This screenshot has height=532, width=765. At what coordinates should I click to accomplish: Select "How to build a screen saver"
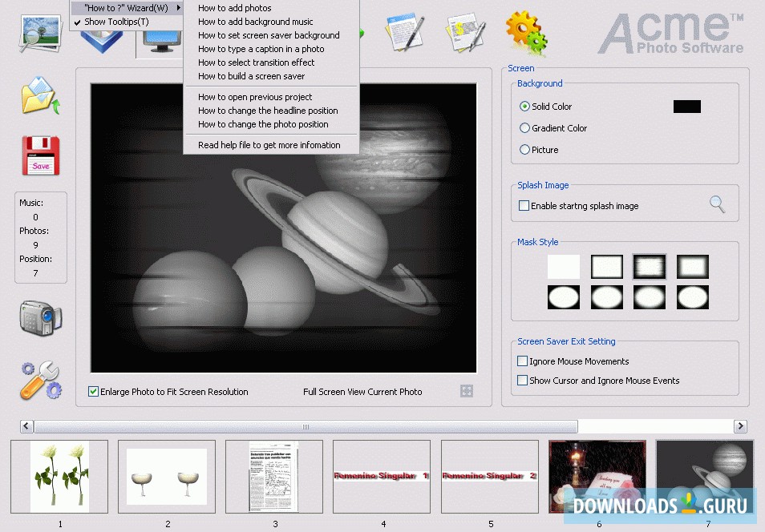pyautogui.click(x=251, y=76)
